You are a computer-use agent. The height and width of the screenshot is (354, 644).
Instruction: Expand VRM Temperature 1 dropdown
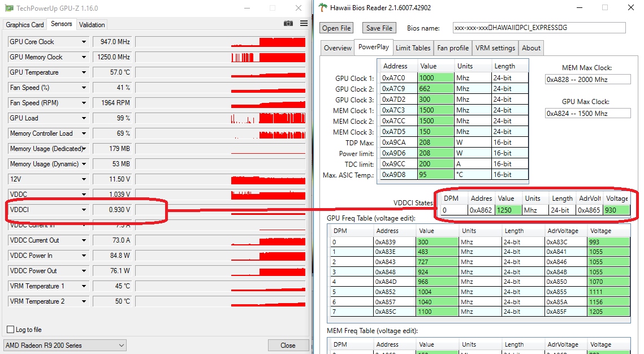coord(84,286)
